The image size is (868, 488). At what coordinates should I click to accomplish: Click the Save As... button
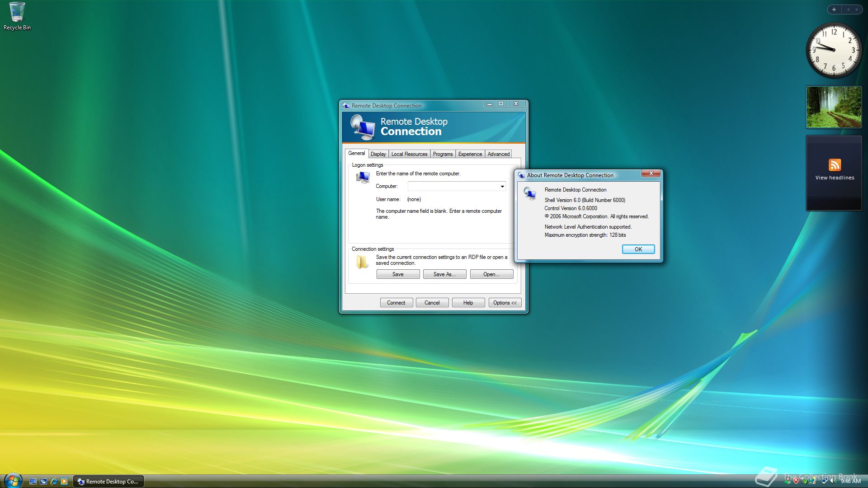click(x=444, y=274)
